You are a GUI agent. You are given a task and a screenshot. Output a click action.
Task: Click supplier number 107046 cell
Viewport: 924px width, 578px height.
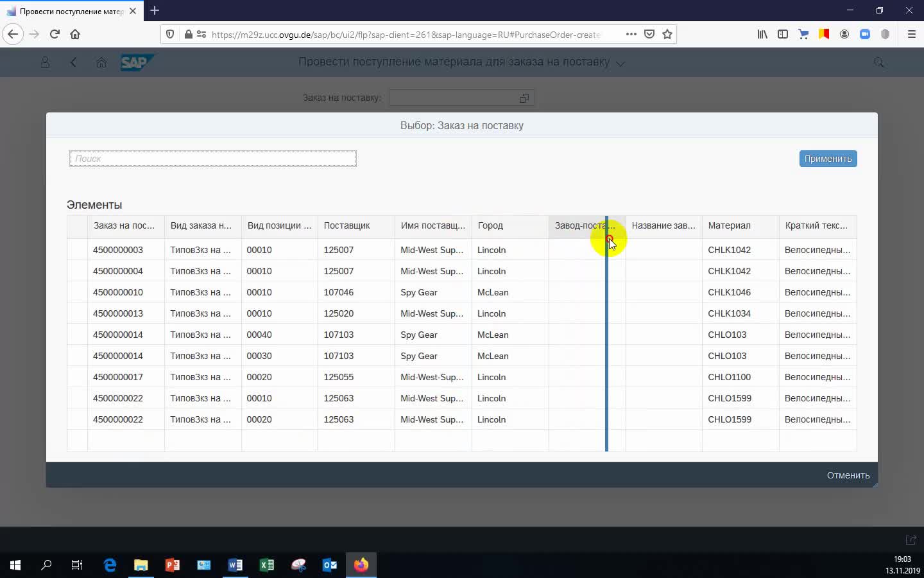356,292
